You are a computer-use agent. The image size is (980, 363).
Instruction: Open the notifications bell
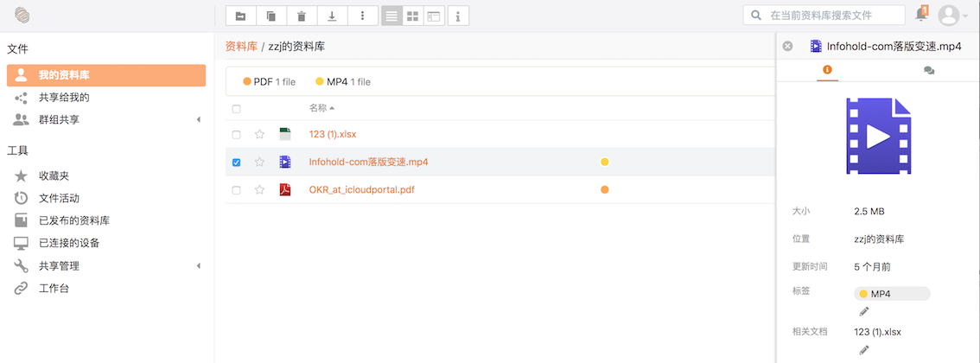coord(920,15)
